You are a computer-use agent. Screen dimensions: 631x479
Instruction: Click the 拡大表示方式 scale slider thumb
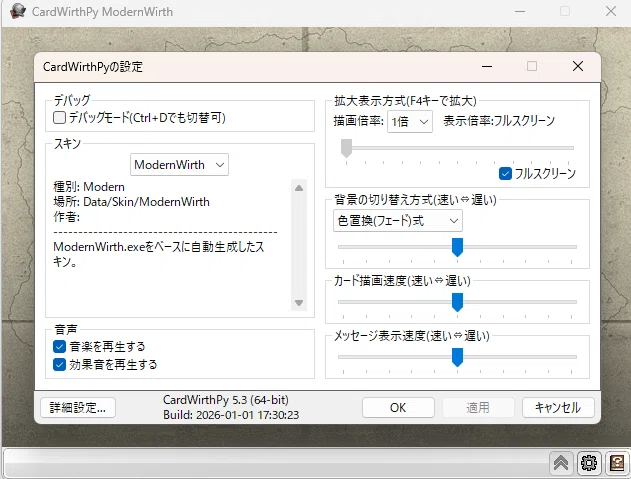[x=346, y=148]
